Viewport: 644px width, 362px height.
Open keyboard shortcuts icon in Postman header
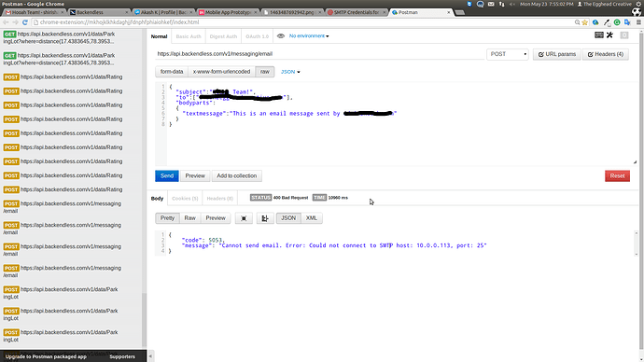tap(599, 35)
